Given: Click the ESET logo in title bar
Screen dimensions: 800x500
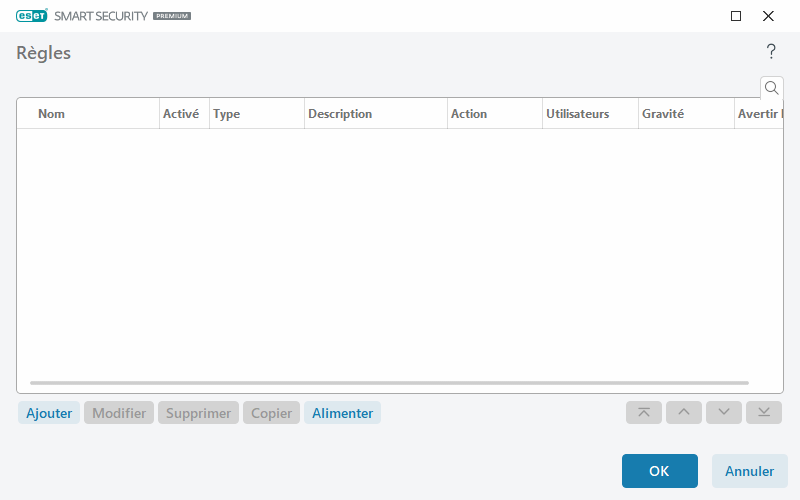Looking at the screenshot, I should [x=32, y=16].
